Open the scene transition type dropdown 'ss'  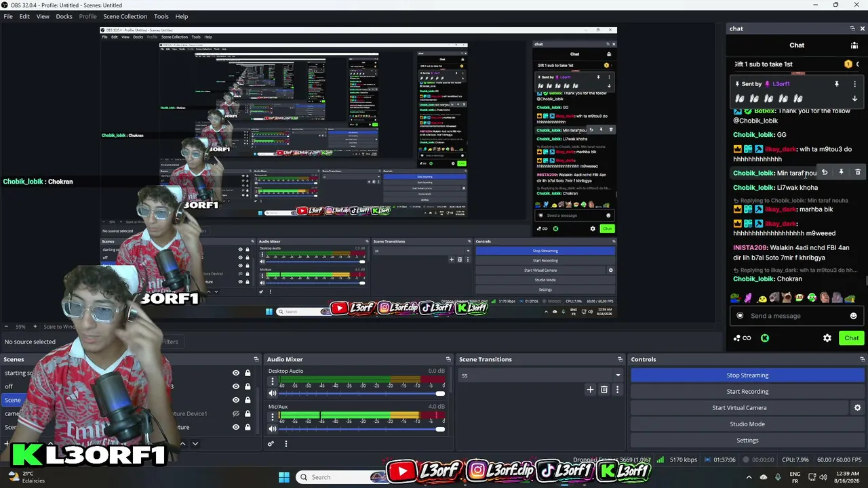[x=540, y=375]
